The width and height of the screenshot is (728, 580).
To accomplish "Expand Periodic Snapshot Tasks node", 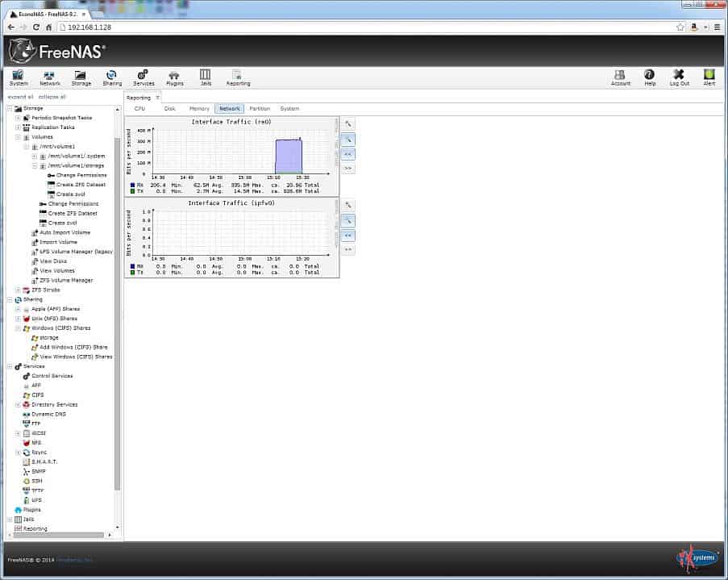I will 18,118.
